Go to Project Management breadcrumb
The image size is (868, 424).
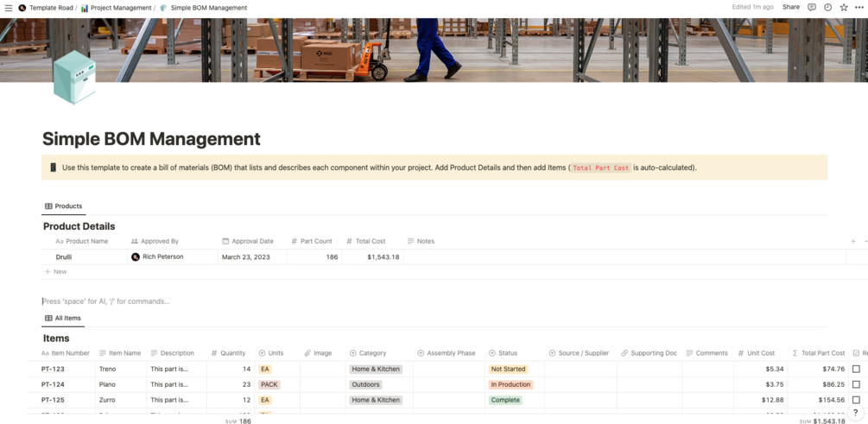[x=117, y=8]
